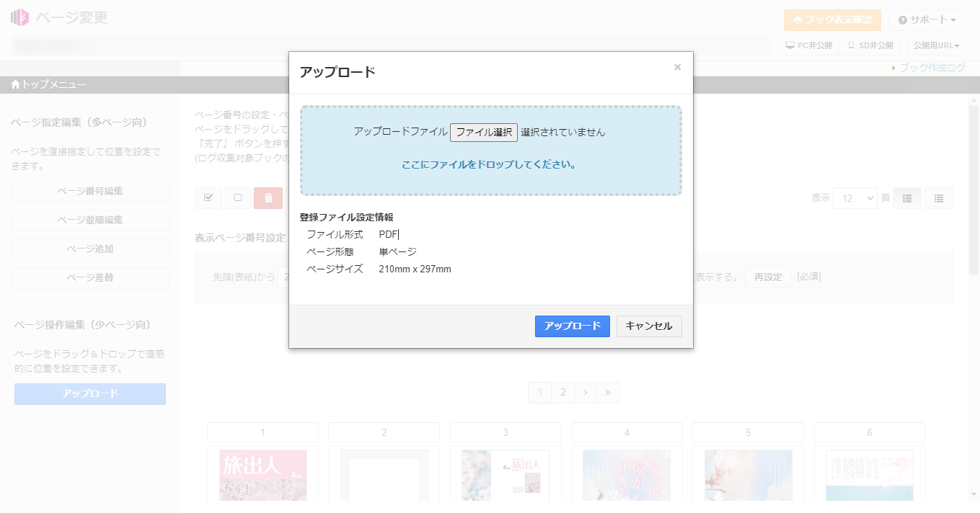Click the deselect-all pages checkbox

(238, 197)
